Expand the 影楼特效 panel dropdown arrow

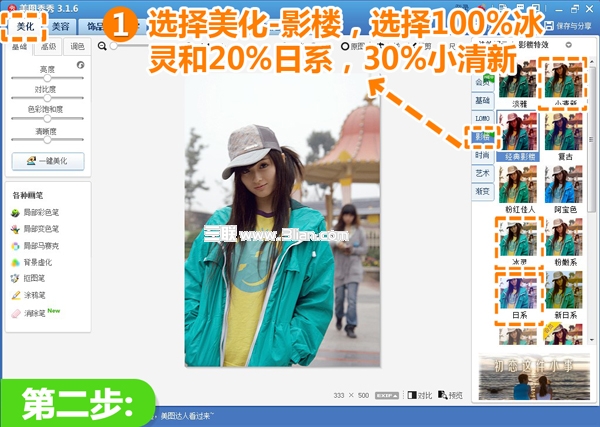click(x=569, y=45)
